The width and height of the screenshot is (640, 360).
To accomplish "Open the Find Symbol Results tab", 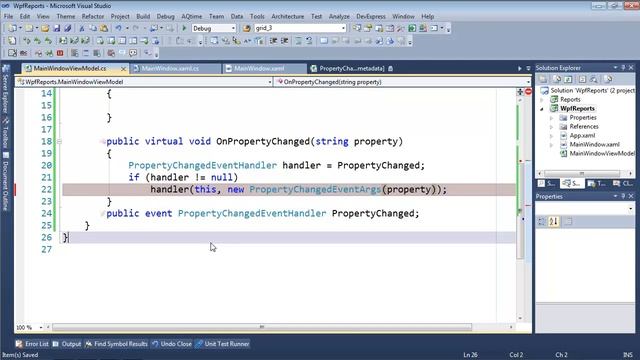I will pos(117,344).
